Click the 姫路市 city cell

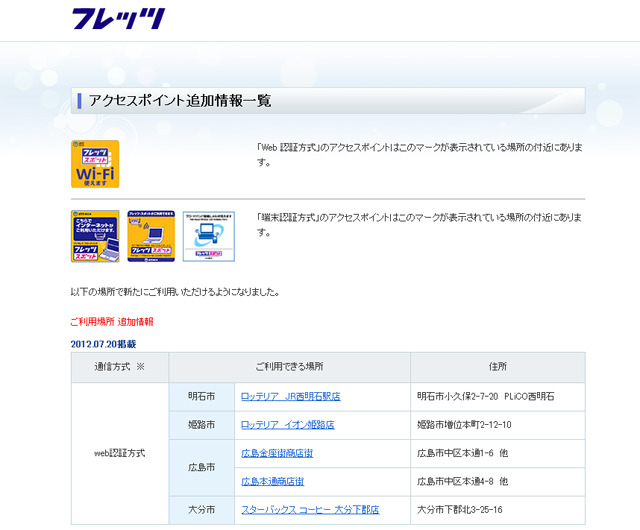pyautogui.click(x=202, y=425)
